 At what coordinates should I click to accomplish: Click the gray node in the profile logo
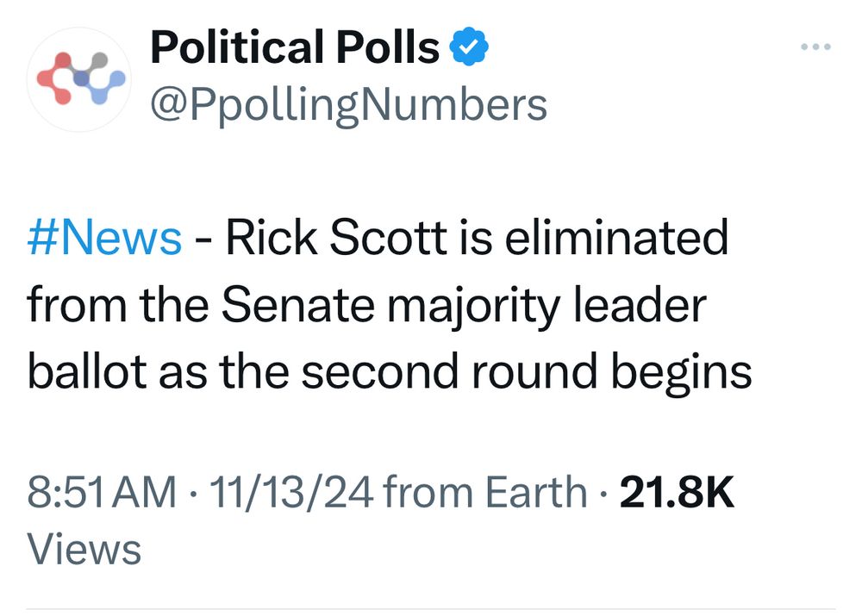98,61
